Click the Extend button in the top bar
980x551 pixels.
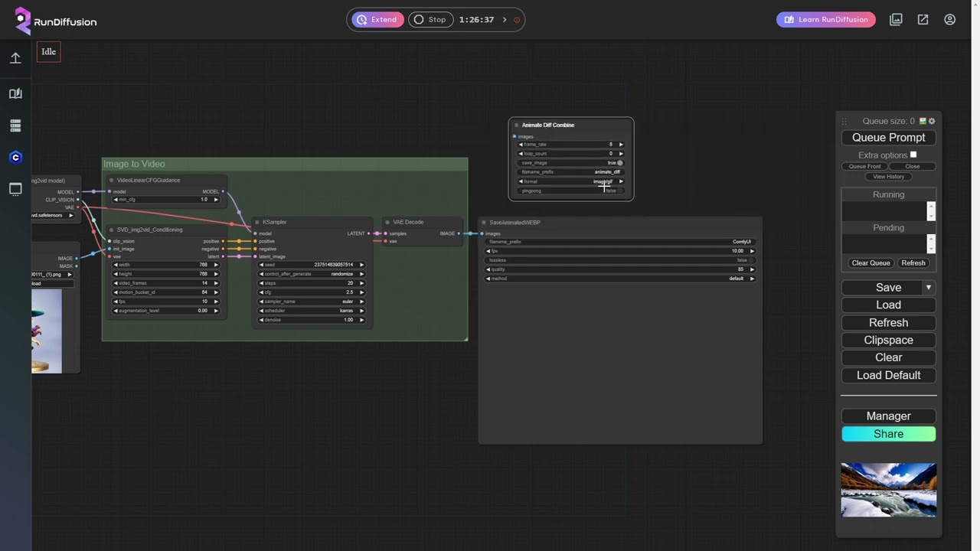(377, 19)
